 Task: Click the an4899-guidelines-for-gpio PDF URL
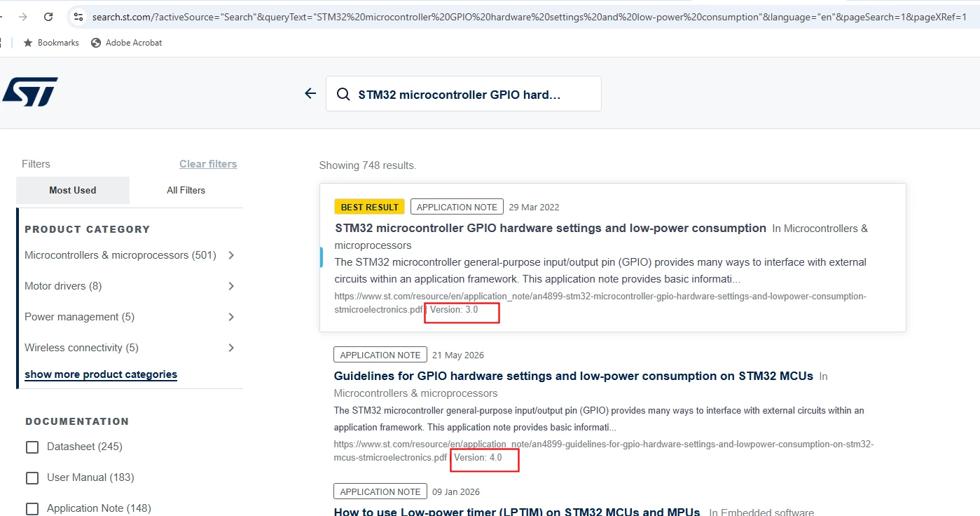point(604,451)
